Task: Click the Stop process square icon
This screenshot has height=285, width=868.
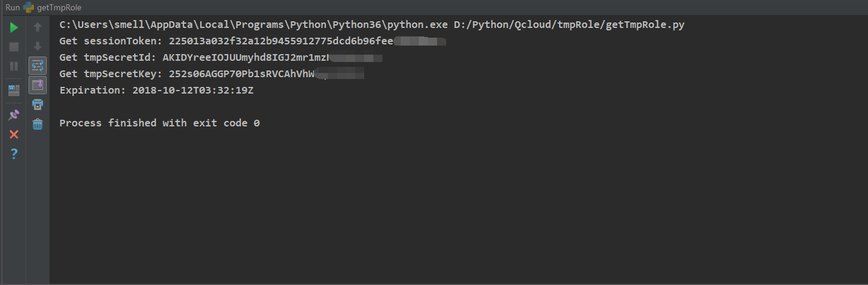Action: (x=14, y=47)
